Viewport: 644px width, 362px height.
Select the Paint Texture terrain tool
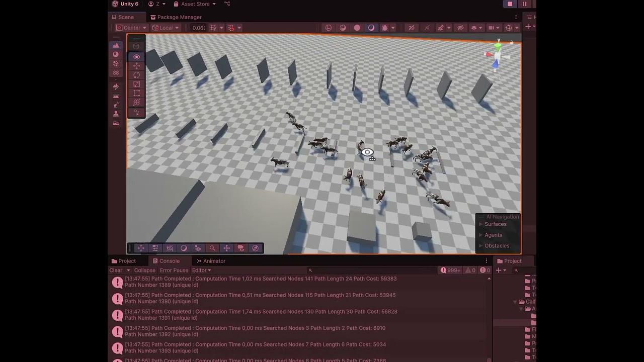pos(116,54)
